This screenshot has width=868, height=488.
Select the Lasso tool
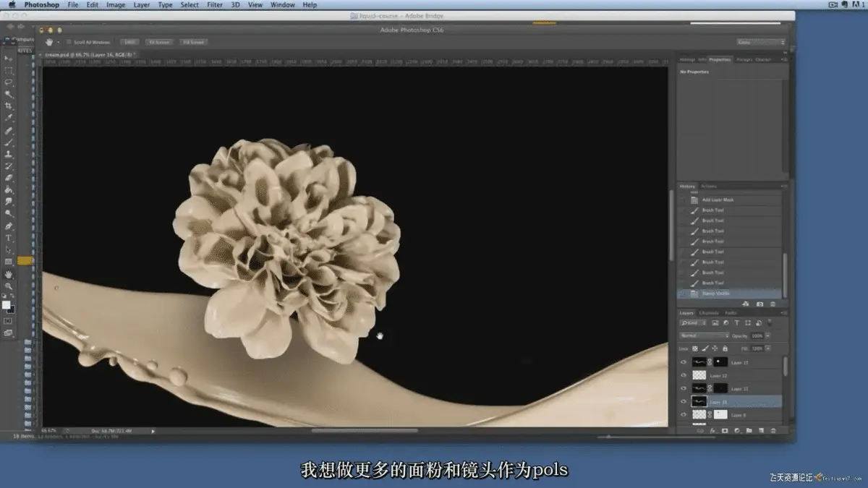coord(9,82)
